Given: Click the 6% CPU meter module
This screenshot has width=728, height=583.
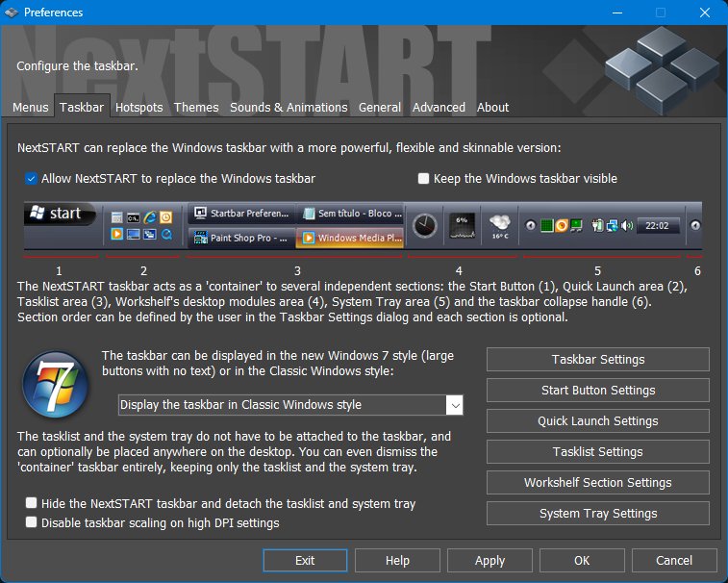Looking at the screenshot, I should point(463,226).
